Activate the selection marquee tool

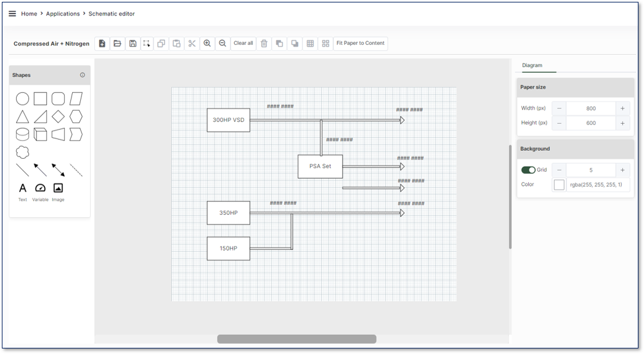point(147,44)
